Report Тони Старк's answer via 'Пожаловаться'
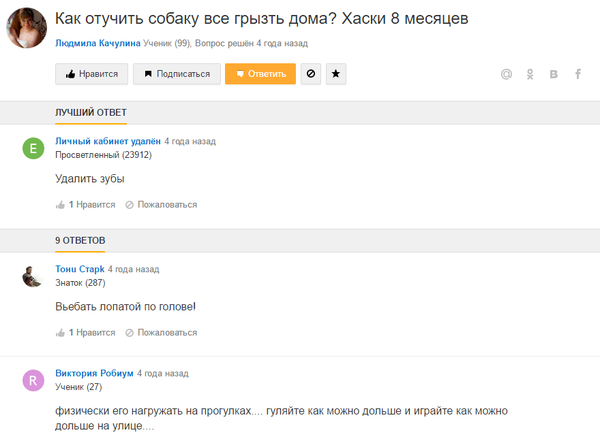600x439 pixels. pos(161,332)
